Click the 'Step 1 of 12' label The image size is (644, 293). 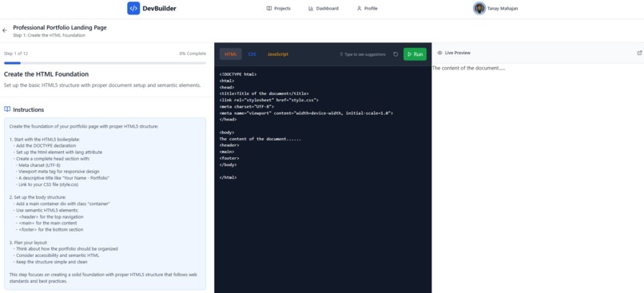point(16,53)
